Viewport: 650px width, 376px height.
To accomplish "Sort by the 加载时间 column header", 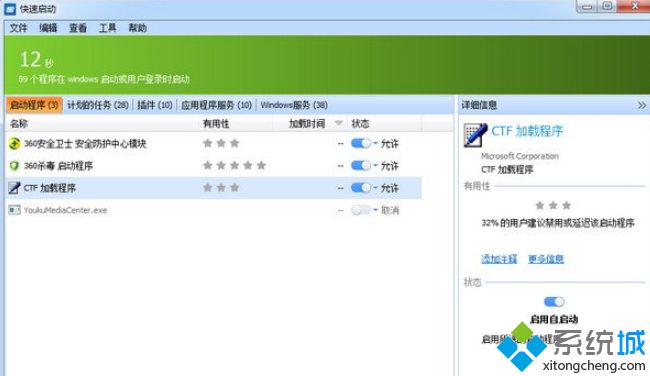I will [307, 123].
